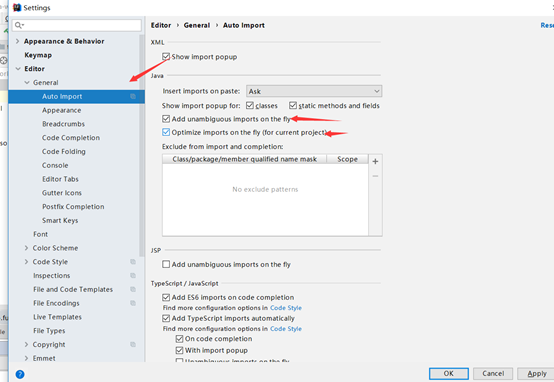Collapse the Editor section arrow
Screen dimensions: 554x382
pyautogui.click(x=18, y=69)
